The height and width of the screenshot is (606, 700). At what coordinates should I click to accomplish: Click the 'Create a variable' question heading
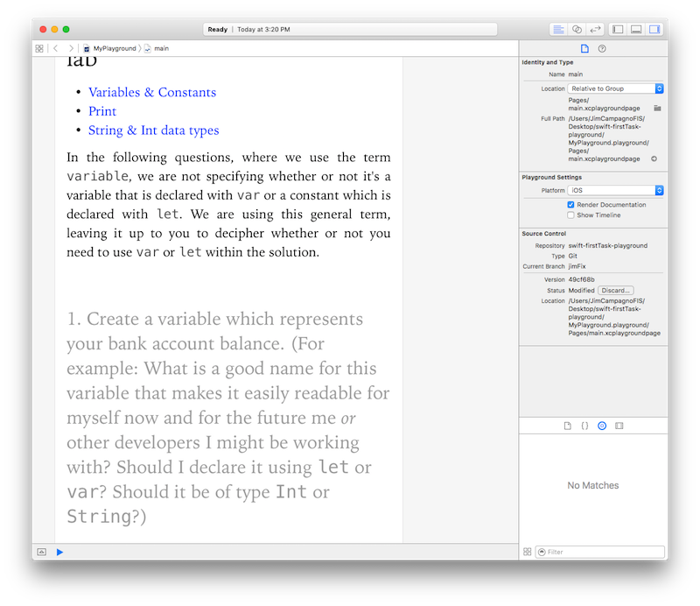[x=228, y=418]
